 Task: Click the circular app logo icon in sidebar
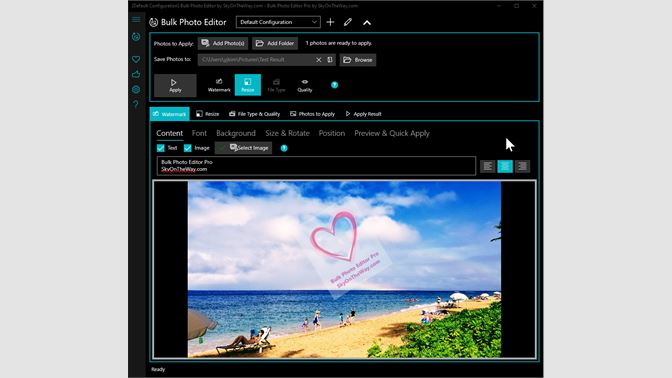click(136, 37)
